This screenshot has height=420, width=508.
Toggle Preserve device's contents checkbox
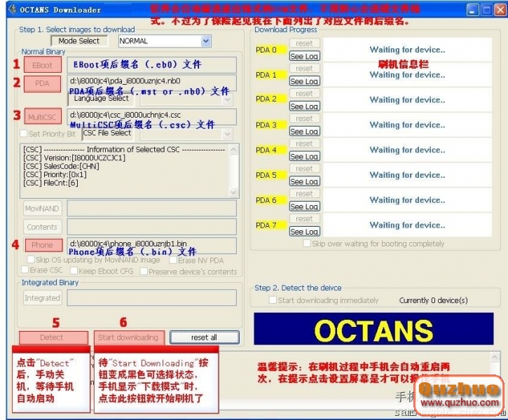click(144, 271)
